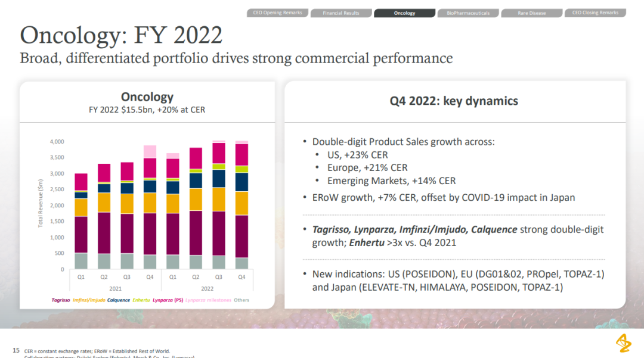Open the CEO Opening Remarks tab
Viewport: 644px width, 358px height.
point(277,13)
